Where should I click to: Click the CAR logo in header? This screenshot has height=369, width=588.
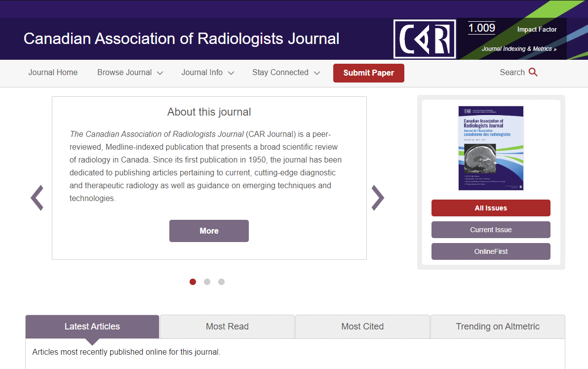pyautogui.click(x=425, y=39)
